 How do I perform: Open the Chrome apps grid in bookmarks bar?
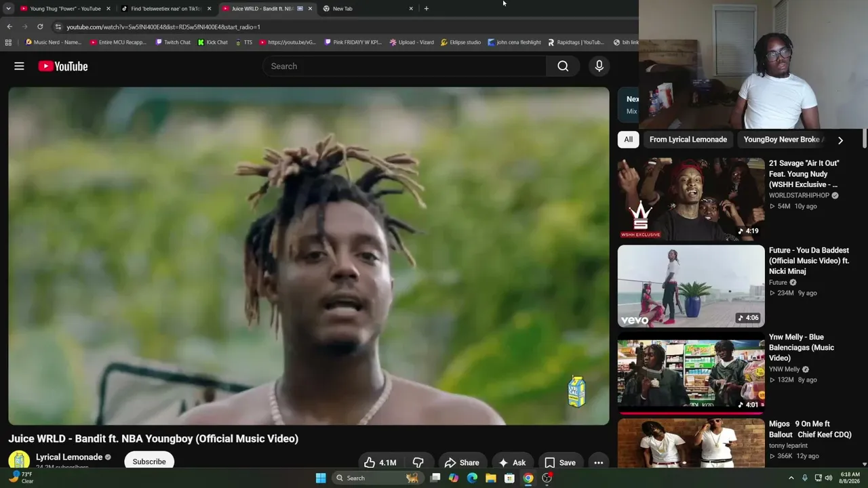click(x=8, y=42)
